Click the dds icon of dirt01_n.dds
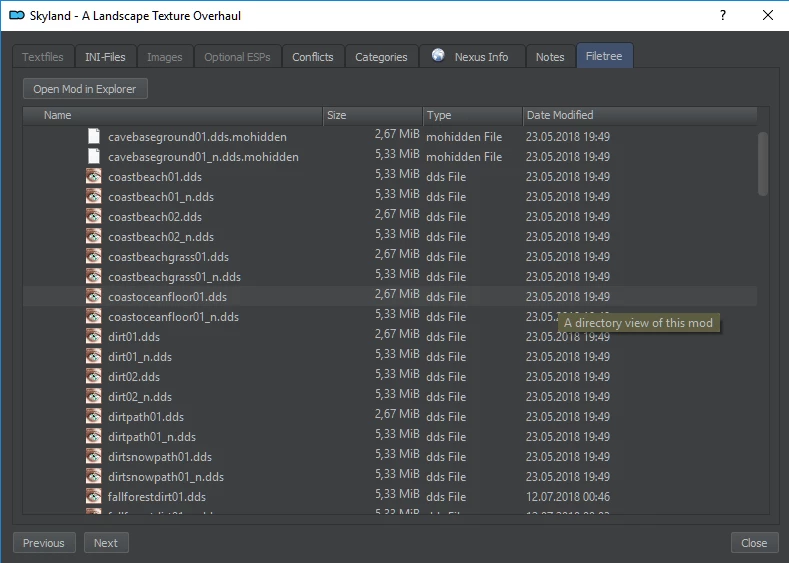Screen dimensions: 789x563 (94, 357)
